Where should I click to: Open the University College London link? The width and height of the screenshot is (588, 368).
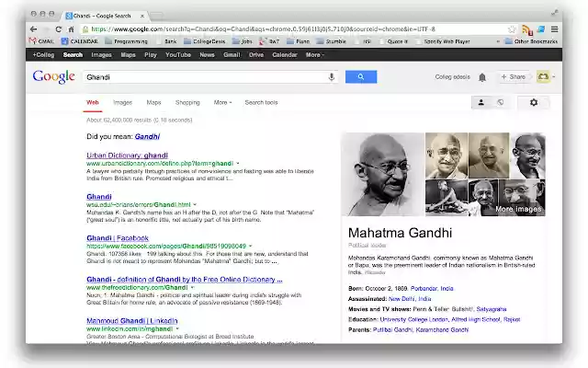coord(414,319)
